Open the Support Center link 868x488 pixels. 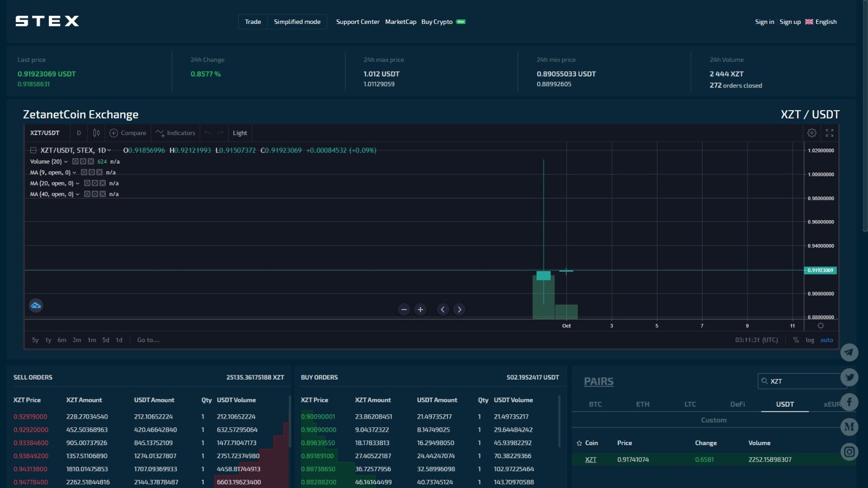358,22
